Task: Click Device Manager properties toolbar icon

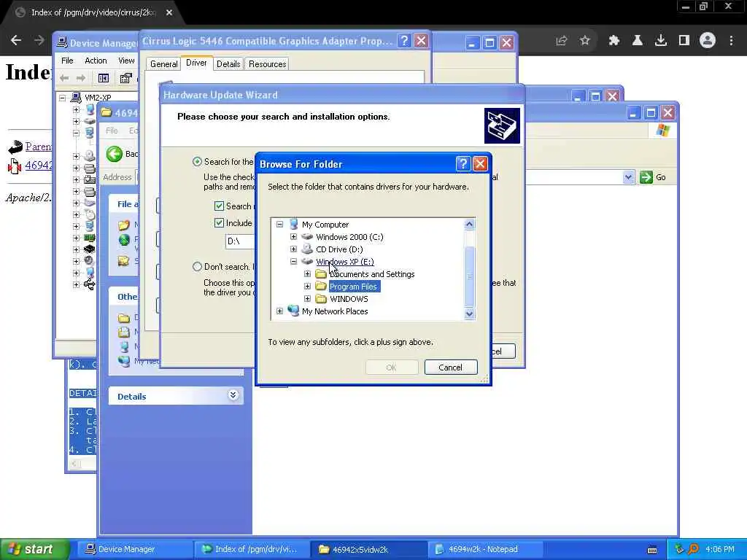Action: pos(125,78)
